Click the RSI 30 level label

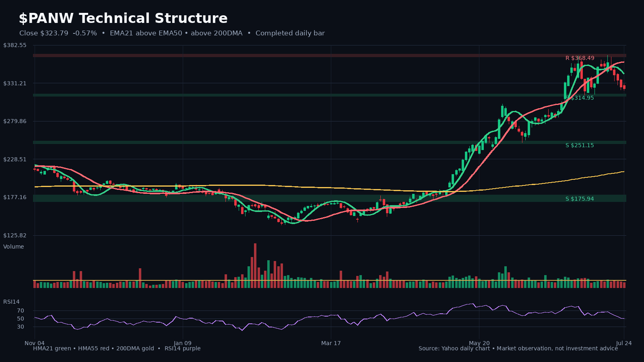(21, 327)
